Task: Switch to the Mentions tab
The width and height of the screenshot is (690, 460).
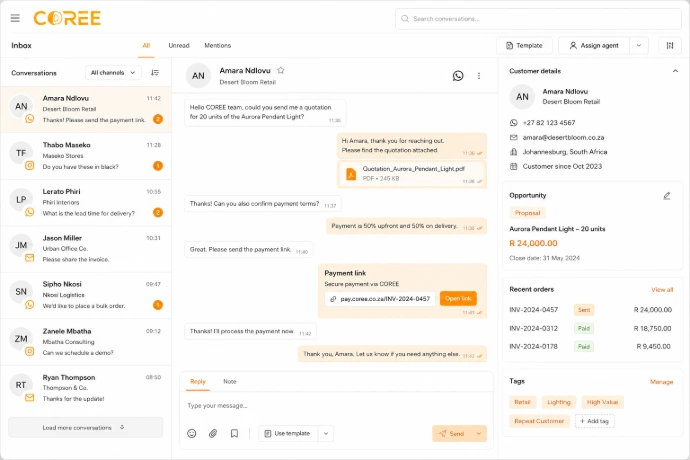Action: coord(217,45)
